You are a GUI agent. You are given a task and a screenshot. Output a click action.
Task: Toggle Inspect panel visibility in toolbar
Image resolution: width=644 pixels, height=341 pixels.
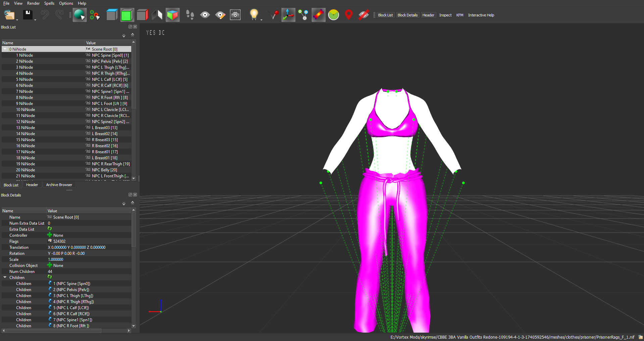point(445,15)
